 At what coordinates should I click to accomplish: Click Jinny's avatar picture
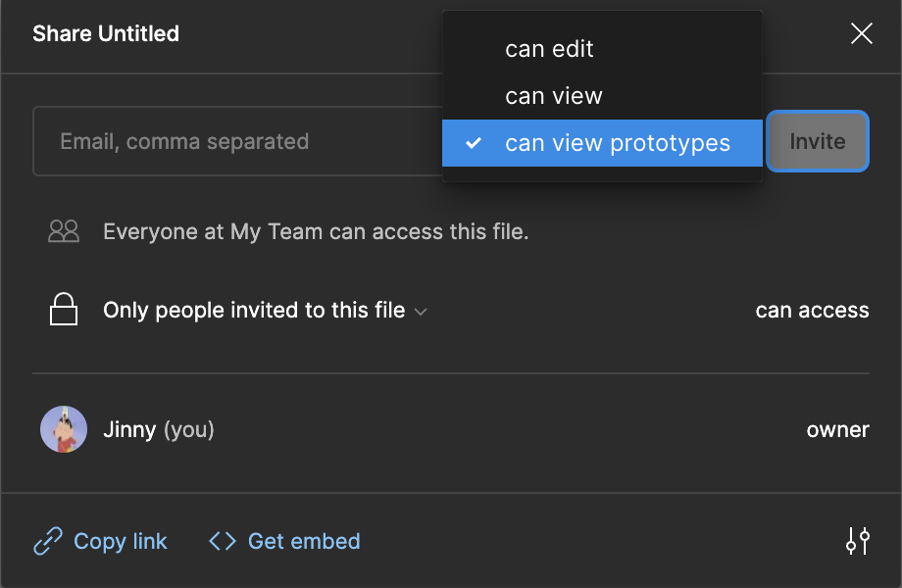tap(64, 429)
